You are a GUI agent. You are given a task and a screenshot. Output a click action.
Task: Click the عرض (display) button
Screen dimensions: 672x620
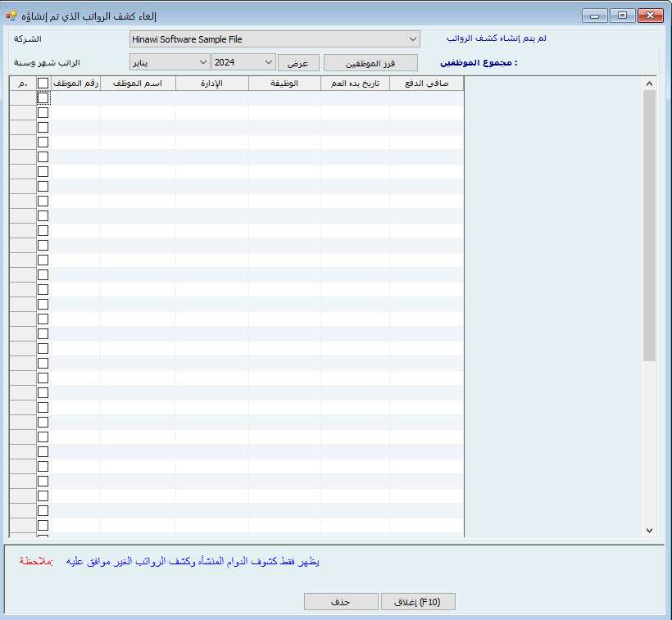[x=297, y=63]
